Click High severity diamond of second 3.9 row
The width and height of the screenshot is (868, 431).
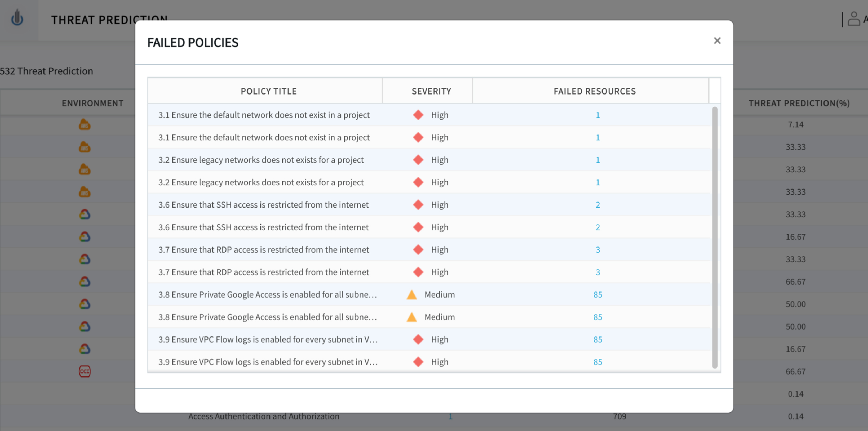tap(418, 362)
